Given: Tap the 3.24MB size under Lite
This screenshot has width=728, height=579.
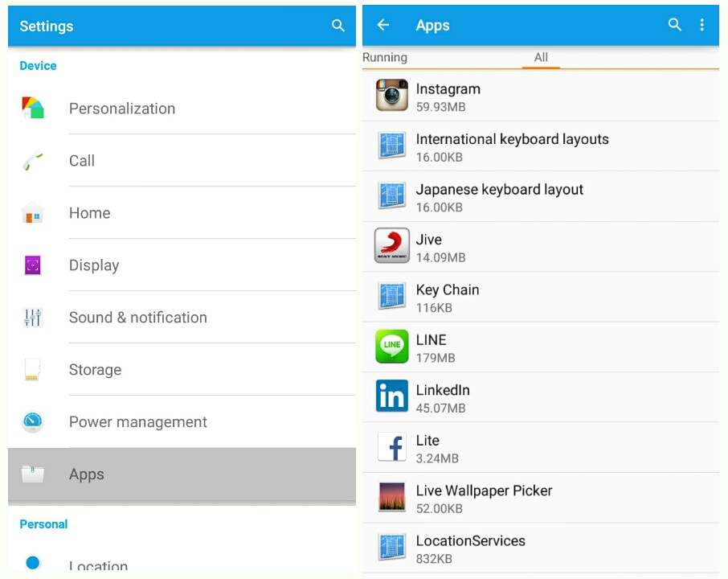Looking at the screenshot, I should (x=437, y=458).
